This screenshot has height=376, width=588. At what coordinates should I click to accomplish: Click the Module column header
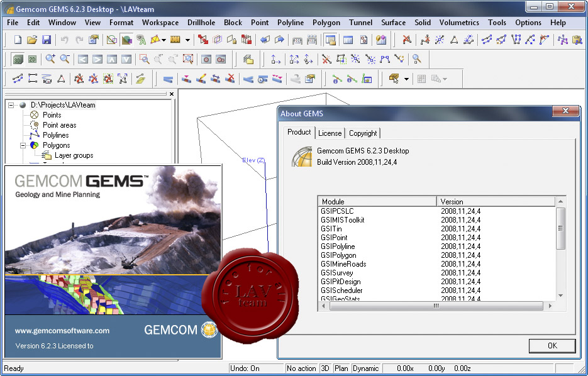377,201
